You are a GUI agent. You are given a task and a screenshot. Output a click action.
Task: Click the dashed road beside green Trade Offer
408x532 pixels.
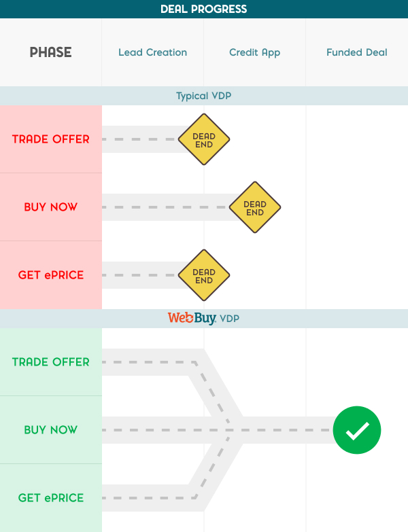pos(146,362)
